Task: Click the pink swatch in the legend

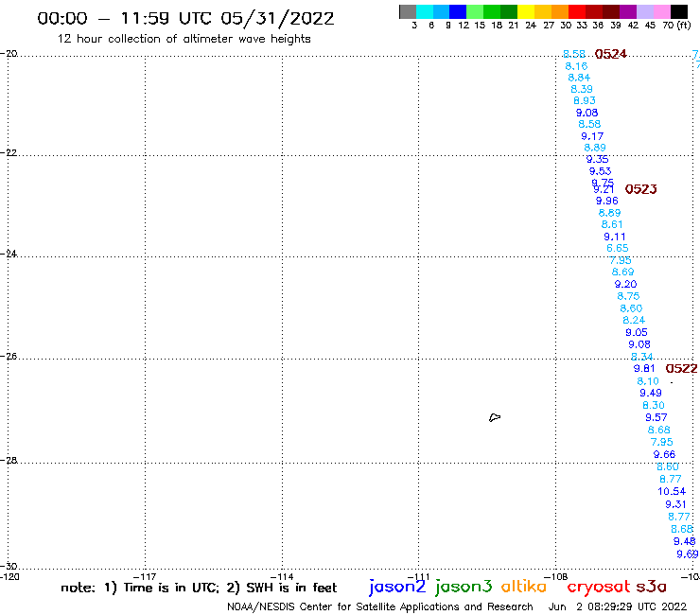Action: [x=661, y=11]
